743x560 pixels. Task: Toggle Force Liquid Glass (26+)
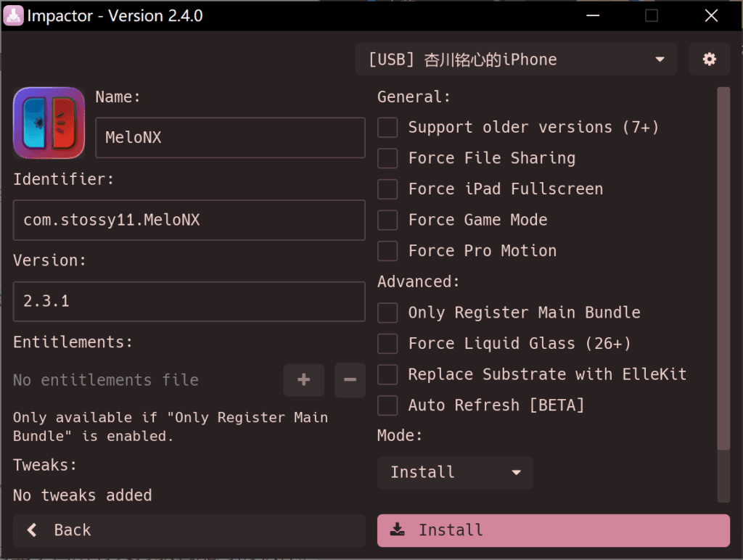387,344
